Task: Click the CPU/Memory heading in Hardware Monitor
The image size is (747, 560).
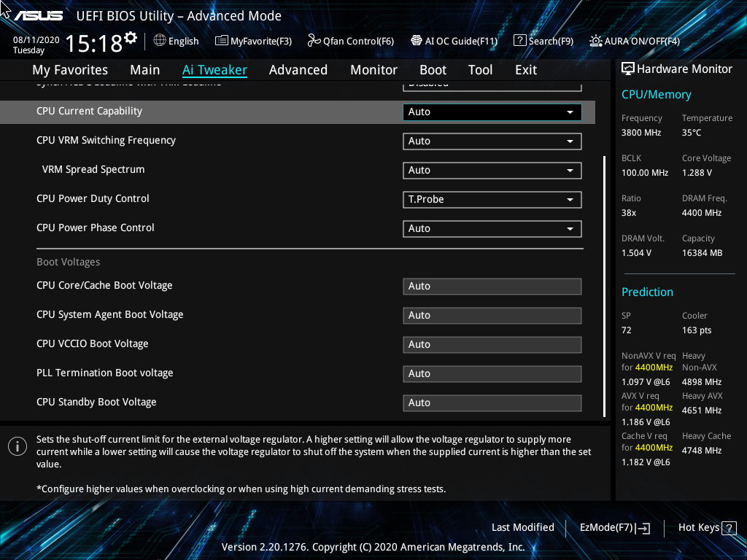Action: tap(656, 95)
